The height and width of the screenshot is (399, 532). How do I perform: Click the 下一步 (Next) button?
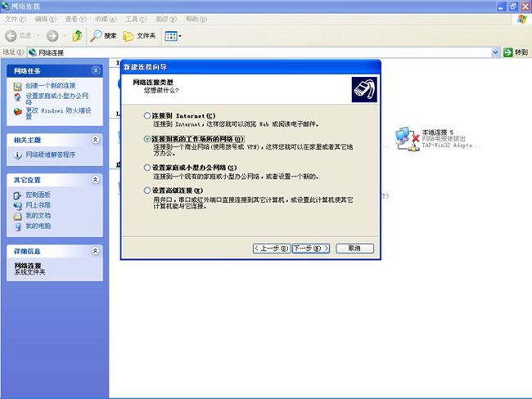coord(310,248)
